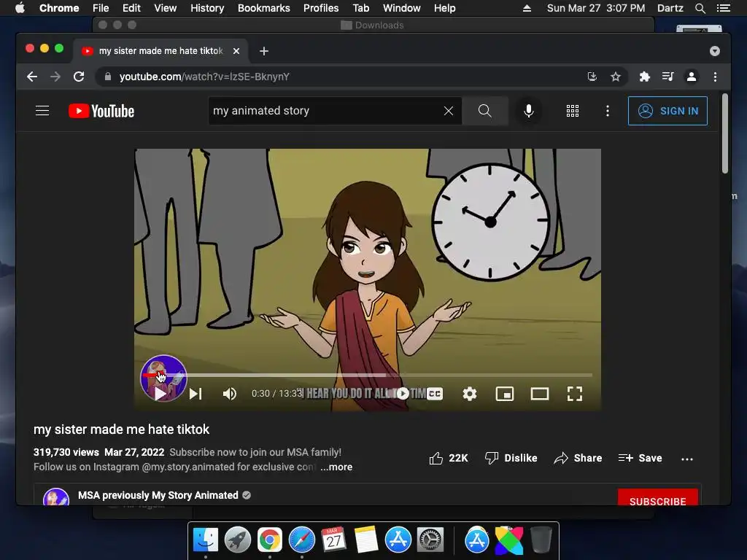This screenshot has width=747, height=560.
Task: Reload the current page
Action: [x=79, y=77]
